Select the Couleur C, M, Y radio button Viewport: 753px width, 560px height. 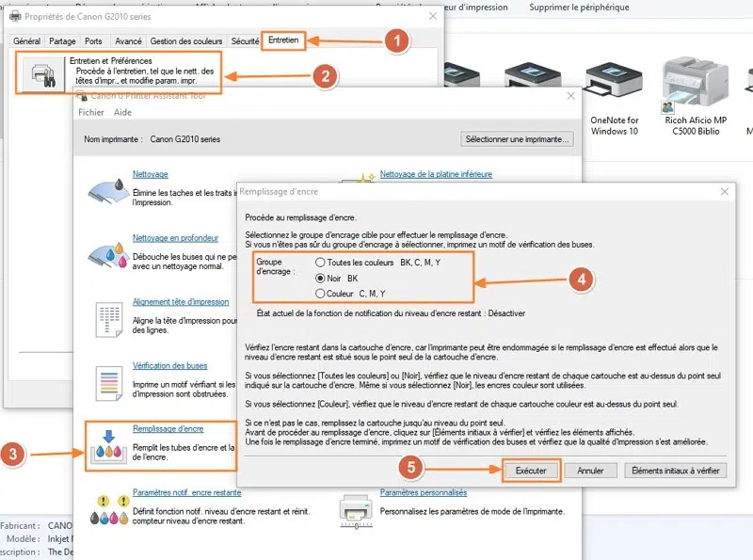(x=320, y=294)
